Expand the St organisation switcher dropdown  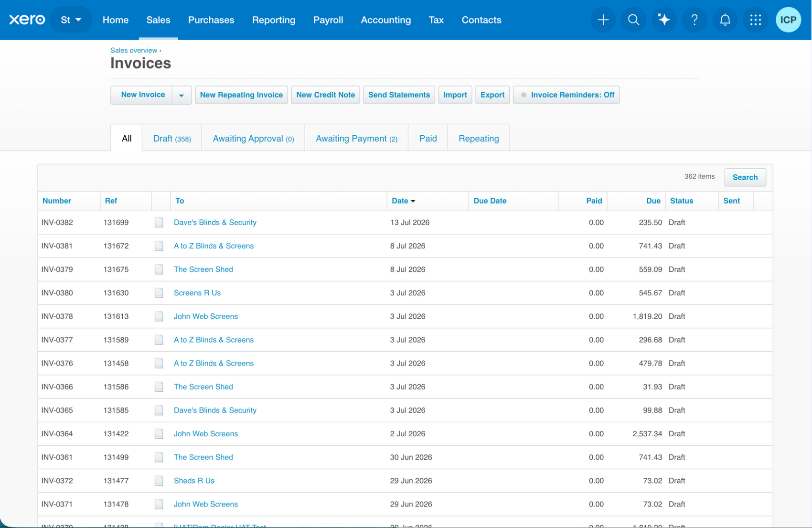[71, 20]
